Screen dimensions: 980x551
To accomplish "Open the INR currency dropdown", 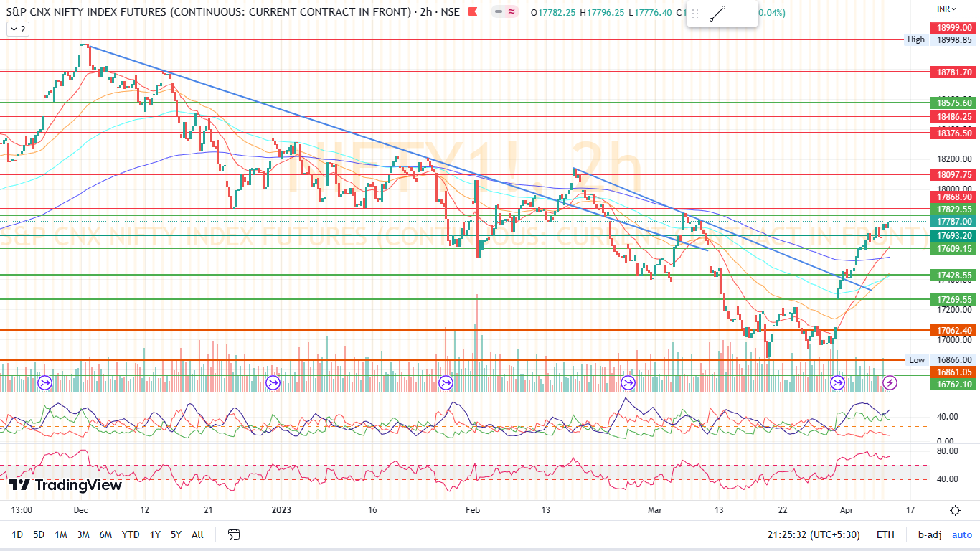I will (x=946, y=9).
